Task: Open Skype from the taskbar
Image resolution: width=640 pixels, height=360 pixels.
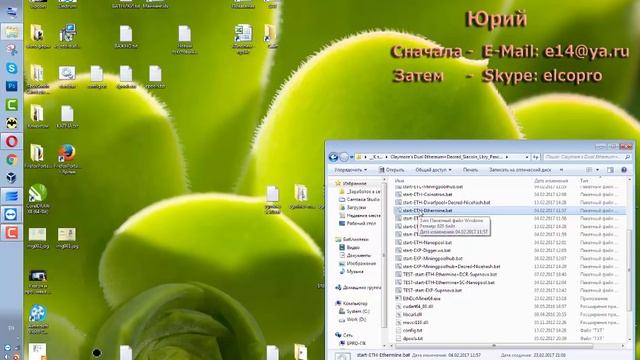Action: tap(11, 68)
